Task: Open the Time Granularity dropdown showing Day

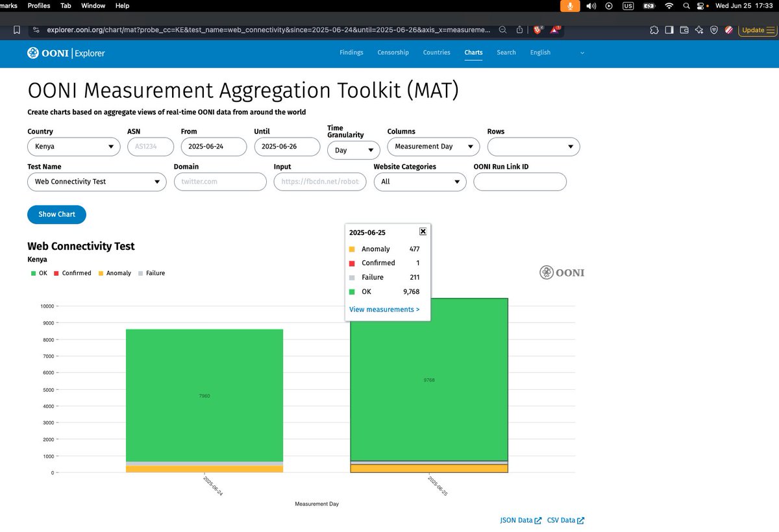Action: pyautogui.click(x=354, y=150)
